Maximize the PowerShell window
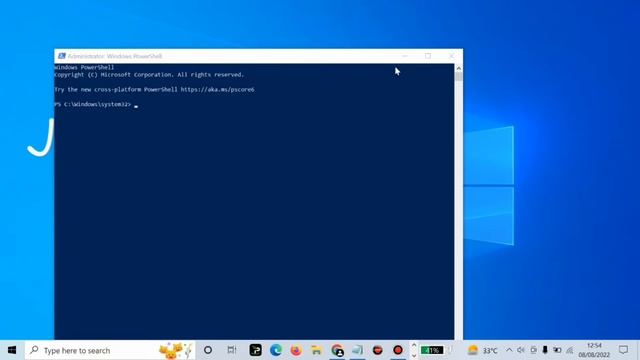640x360 pixels. (428, 56)
